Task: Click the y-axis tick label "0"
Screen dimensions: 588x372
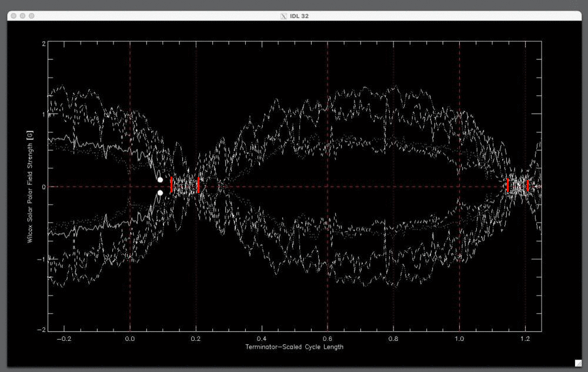Action: pyautogui.click(x=44, y=187)
